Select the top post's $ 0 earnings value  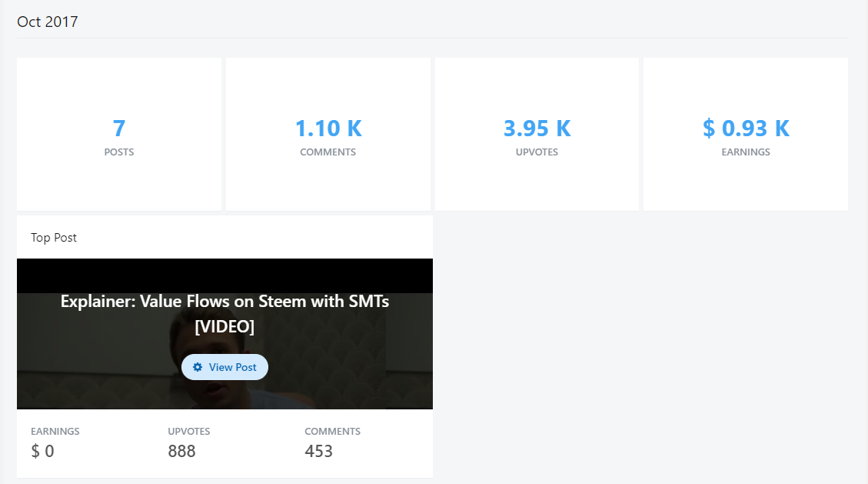tap(42, 451)
